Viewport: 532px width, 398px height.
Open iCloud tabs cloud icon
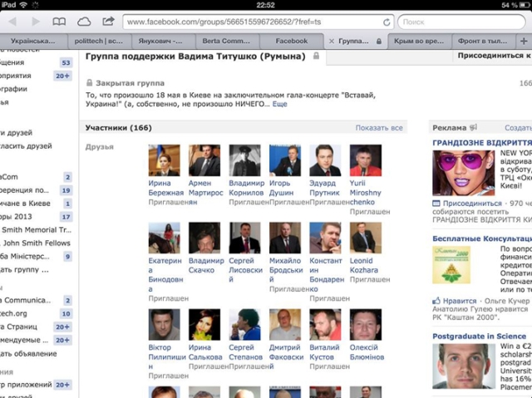[x=84, y=22]
